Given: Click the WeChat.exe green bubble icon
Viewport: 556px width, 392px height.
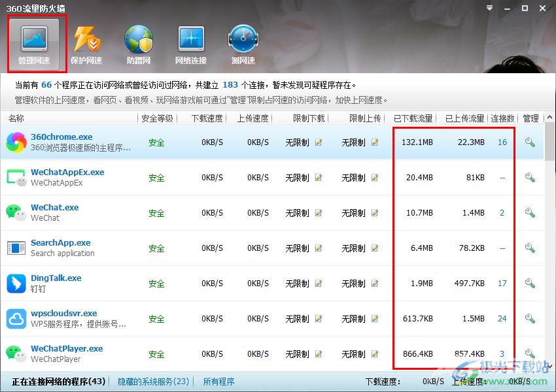Looking at the screenshot, I should click(16, 213).
